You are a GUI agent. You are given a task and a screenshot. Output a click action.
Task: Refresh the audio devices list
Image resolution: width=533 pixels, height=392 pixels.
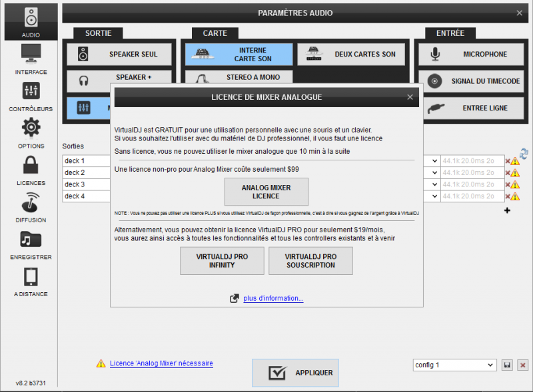[x=524, y=154]
